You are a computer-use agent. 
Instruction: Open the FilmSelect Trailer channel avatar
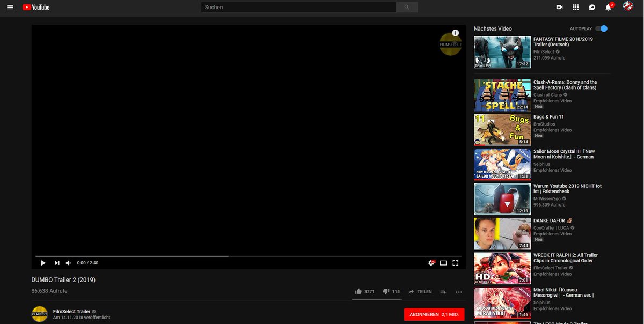(40, 314)
